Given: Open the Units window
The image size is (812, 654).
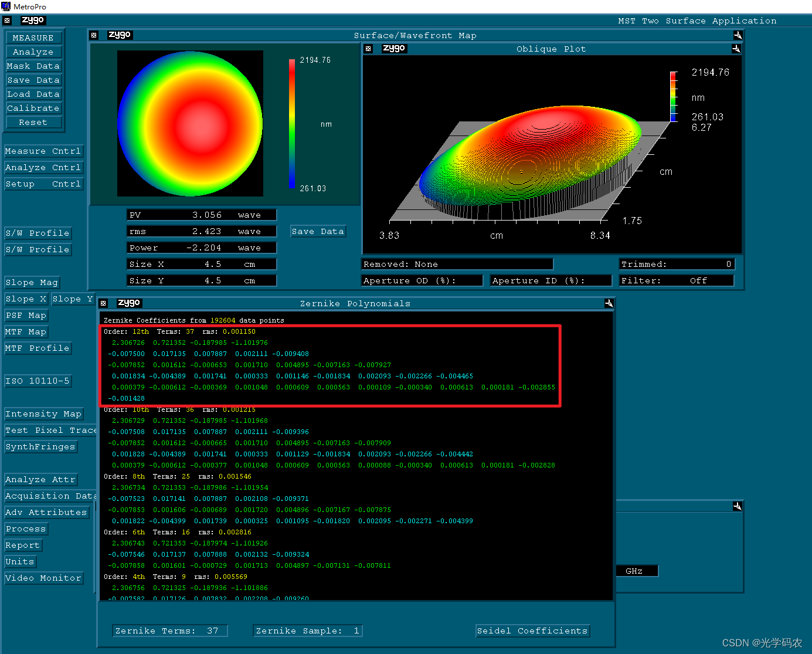Looking at the screenshot, I should [x=20, y=562].
